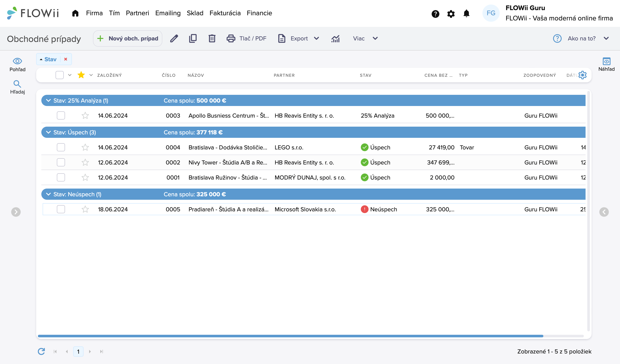Open the Fakturácia menu
The image size is (620, 364).
pyautogui.click(x=225, y=13)
